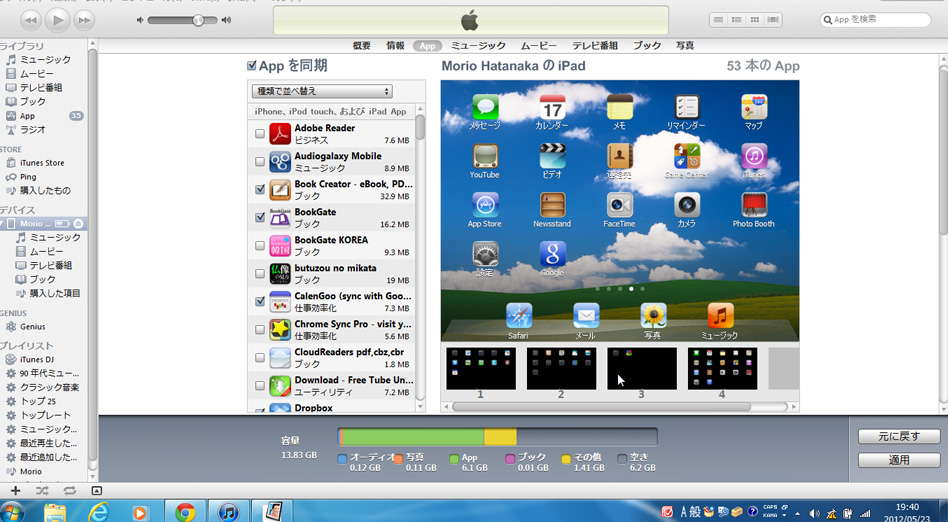
Task: Open Internet Explorer from the taskbar
Action: point(99,512)
